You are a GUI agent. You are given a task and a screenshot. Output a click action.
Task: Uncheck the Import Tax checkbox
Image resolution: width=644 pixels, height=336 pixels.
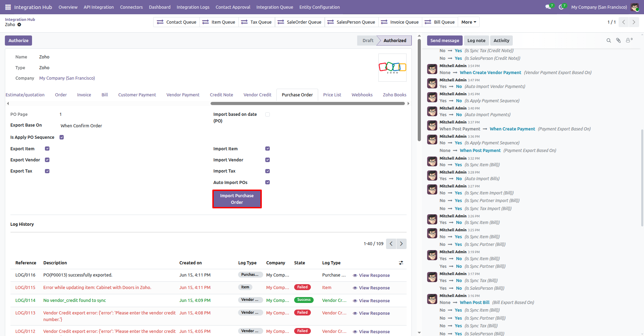[268, 171]
